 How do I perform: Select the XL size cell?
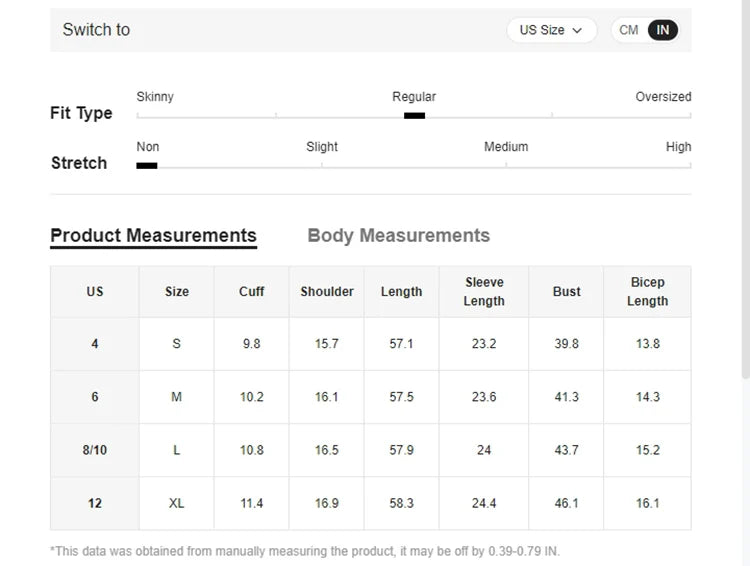click(x=176, y=503)
